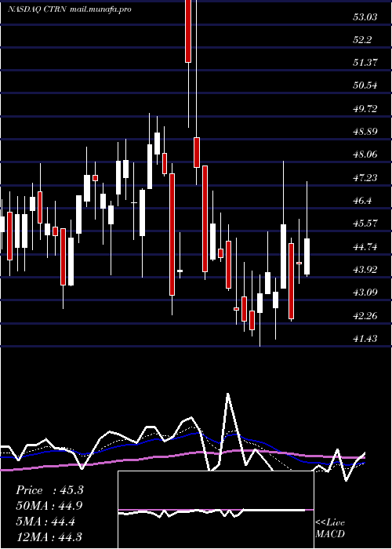
Task: Click the 50.54 price axis label
Action: click(365, 85)
